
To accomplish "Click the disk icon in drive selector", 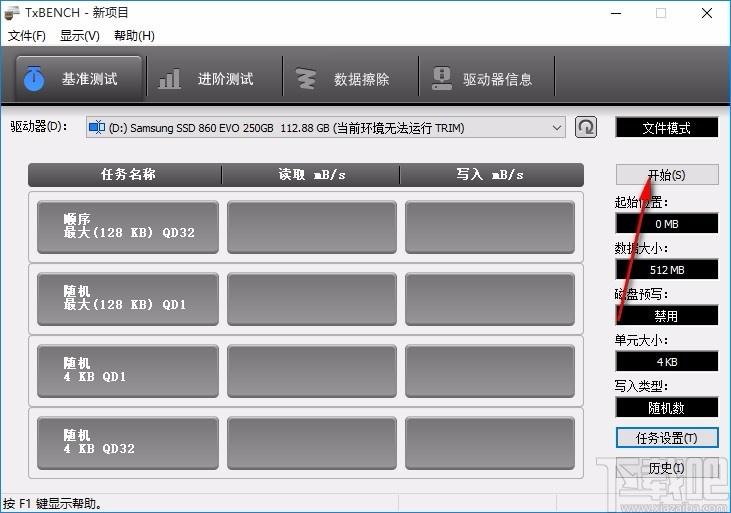I will 97,127.
